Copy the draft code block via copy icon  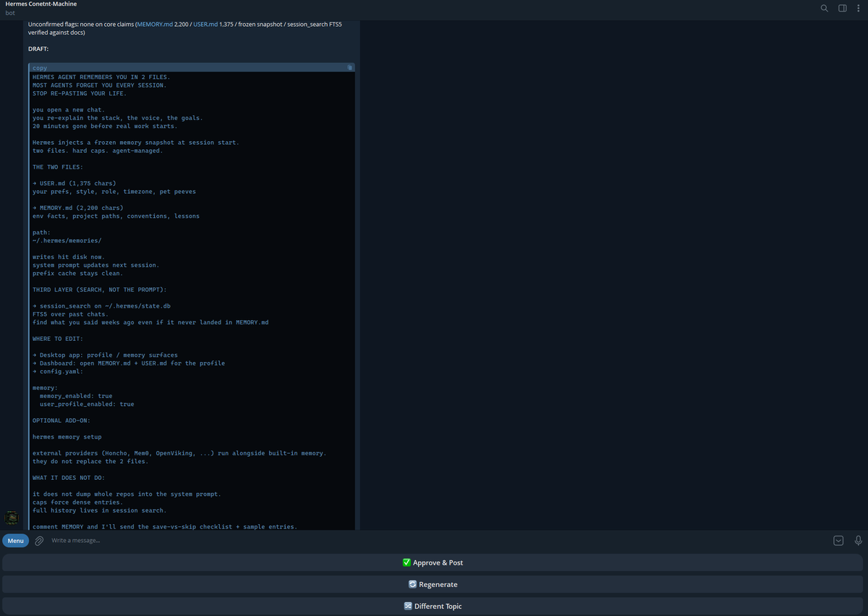point(349,67)
